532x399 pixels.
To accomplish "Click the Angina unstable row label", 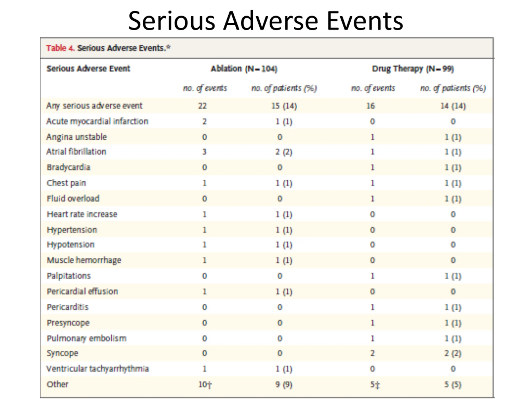I will [x=76, y=137].
